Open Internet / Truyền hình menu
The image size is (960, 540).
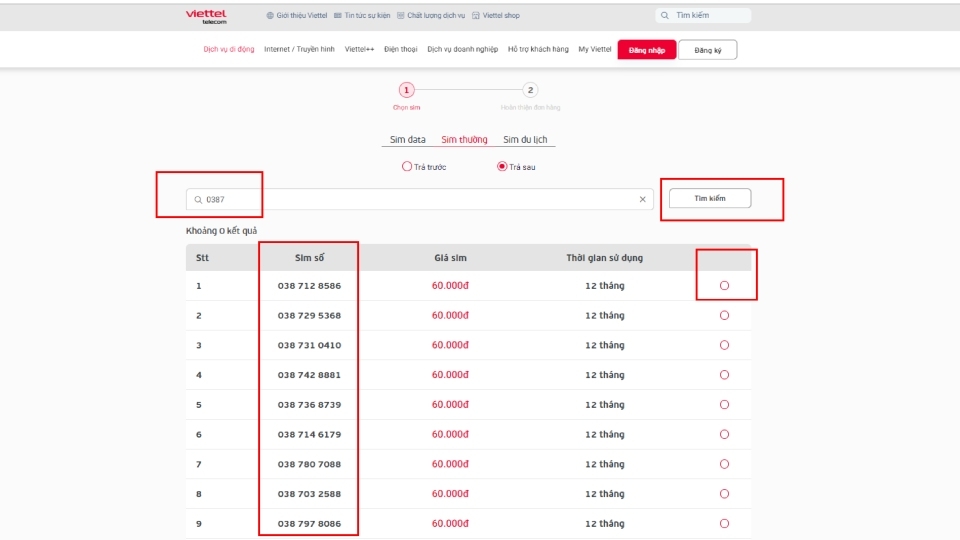pos(299,49)
